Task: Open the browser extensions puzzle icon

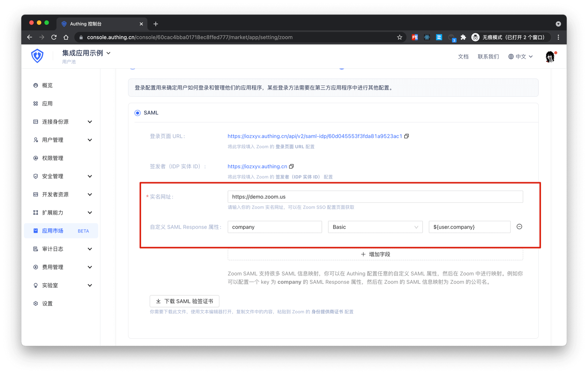Action: coord(463,37)
